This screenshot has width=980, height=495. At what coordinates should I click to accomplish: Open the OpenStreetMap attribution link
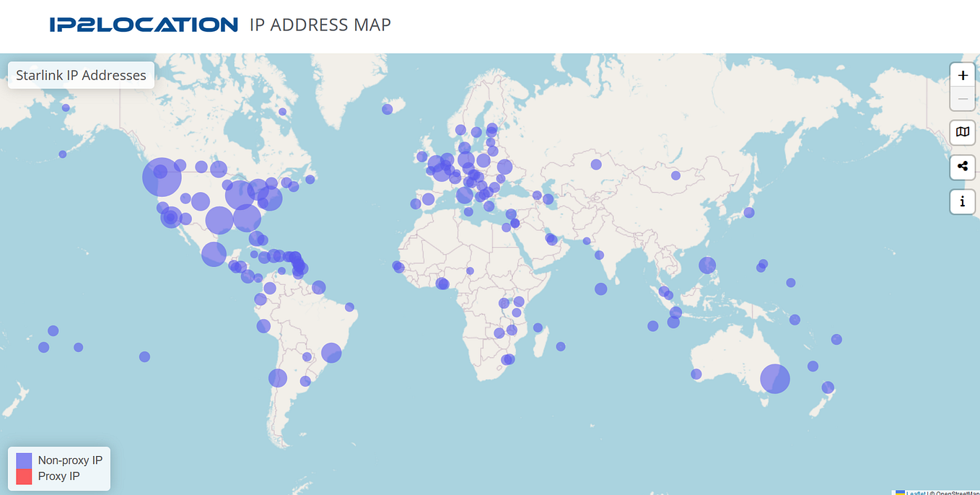pos(958,493)
